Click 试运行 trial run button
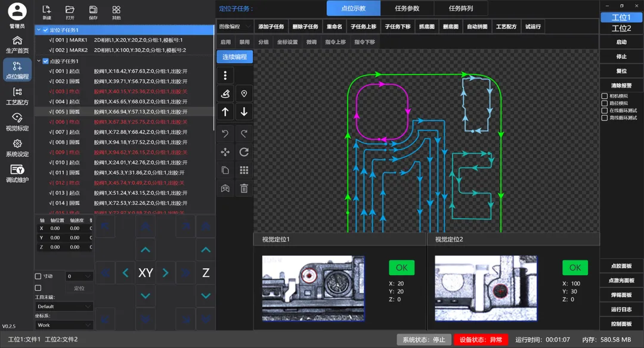 click(532, 26)
